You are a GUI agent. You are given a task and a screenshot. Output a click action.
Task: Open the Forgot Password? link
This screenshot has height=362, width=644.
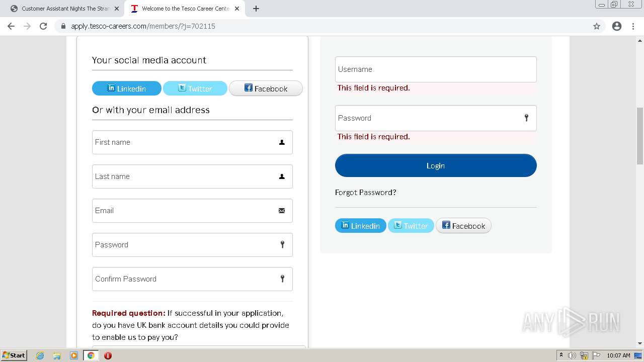(x=366, y=193)
